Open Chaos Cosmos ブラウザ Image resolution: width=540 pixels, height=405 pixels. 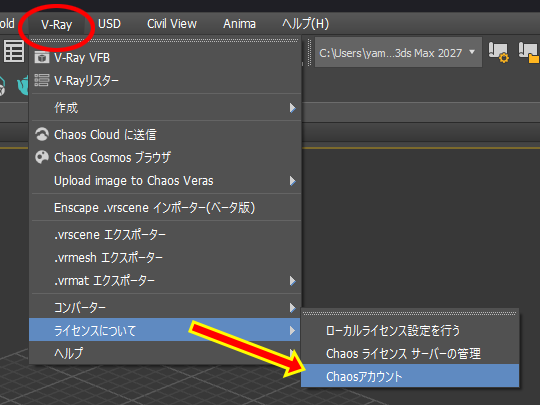click(x=165, y=158)
